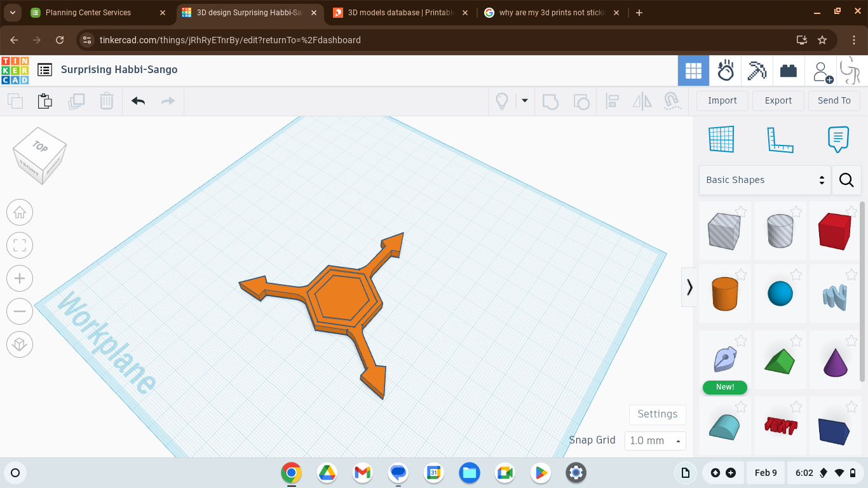
Task: Select the blue Wedge shape
Action: pos(835,425)
